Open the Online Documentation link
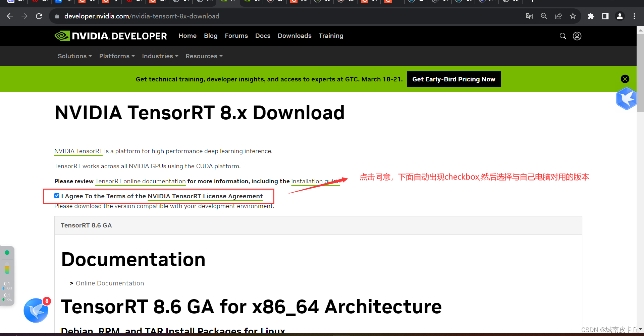 click(x=110, y=283)
